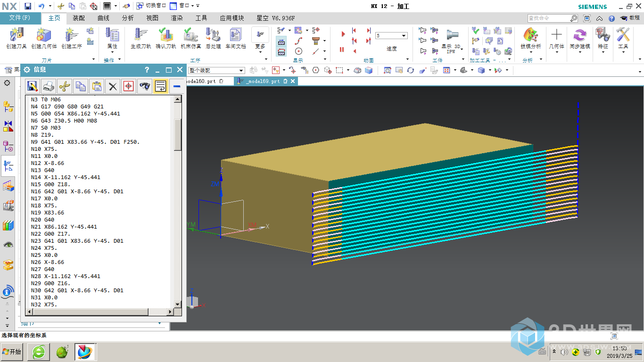The width and height of the screenshot is (644, 362).
Task: Click the Feature (特征) binoculars icon
Action: (x=603, y=35)
